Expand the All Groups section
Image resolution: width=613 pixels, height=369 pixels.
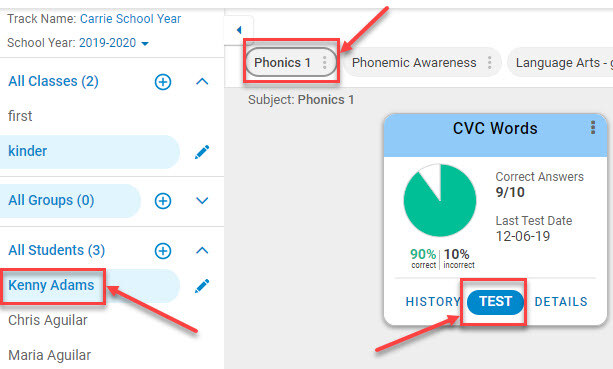click(x=202, y=201)
